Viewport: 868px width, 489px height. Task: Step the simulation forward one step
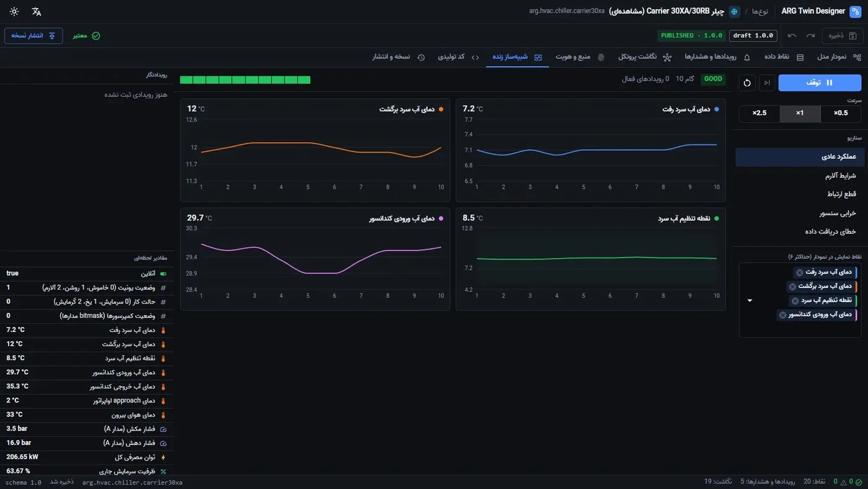768,83
